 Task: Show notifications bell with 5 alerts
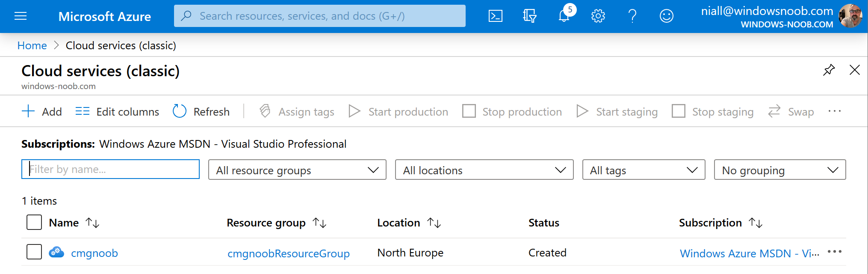coord(564,15)
